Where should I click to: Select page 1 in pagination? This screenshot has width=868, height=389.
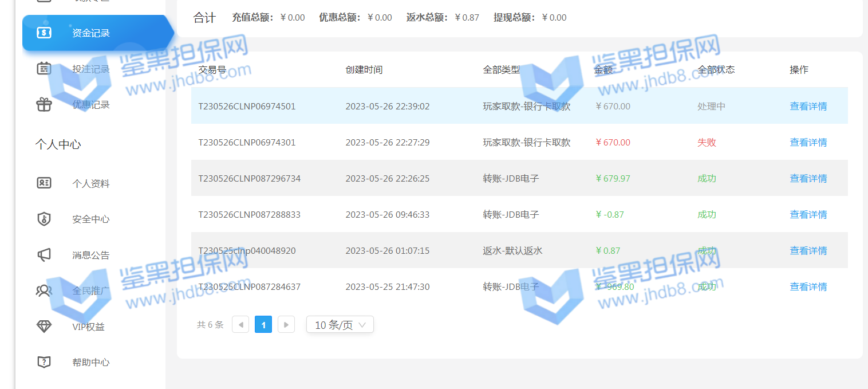pos(263,325)
